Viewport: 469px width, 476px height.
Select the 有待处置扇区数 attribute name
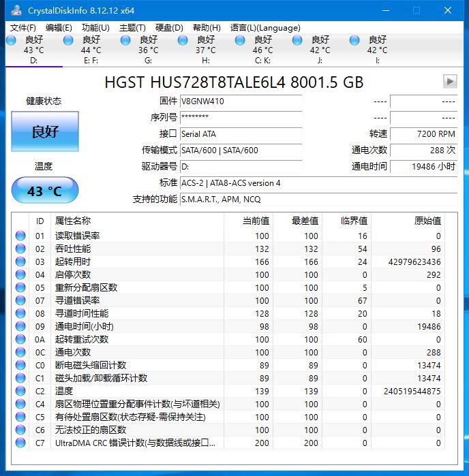point(130,417)
